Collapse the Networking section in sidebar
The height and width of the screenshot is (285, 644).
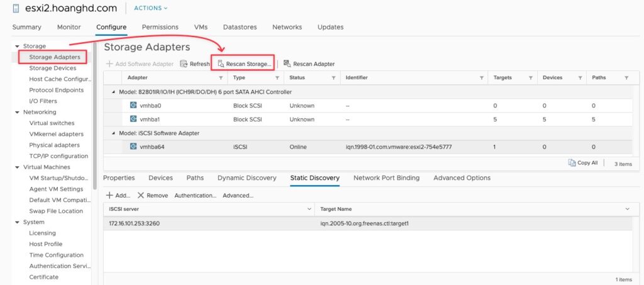(x=17, y=112)
